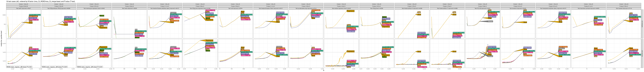The image size is (644, 72).
Task: Click the Regression label in shallow regression kilobytes panel
Action: 351,11
